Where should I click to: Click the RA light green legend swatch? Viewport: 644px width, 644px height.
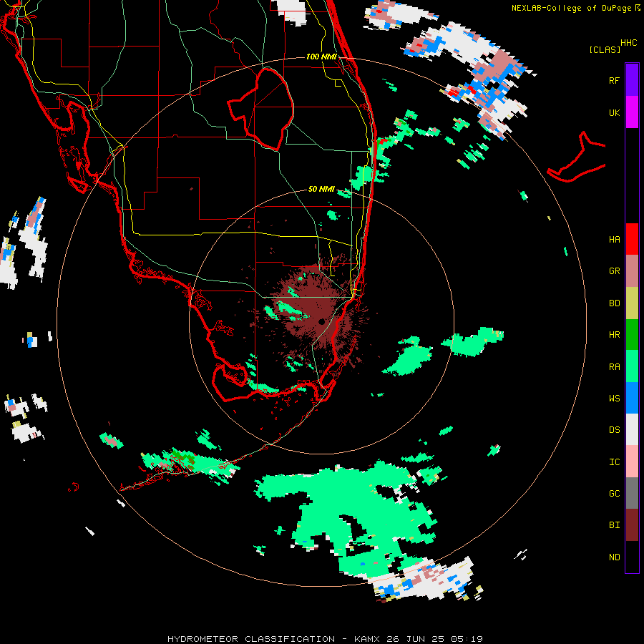coord(632,366)
